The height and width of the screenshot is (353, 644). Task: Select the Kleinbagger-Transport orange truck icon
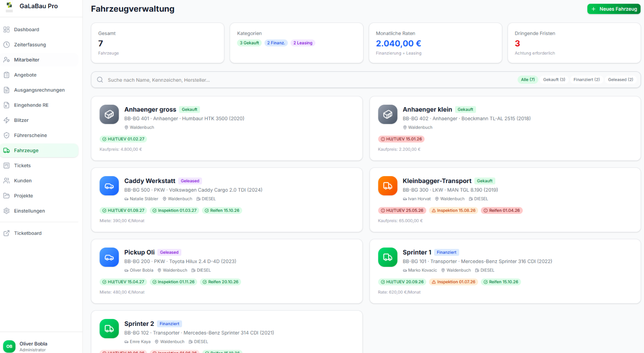[388, 186]
